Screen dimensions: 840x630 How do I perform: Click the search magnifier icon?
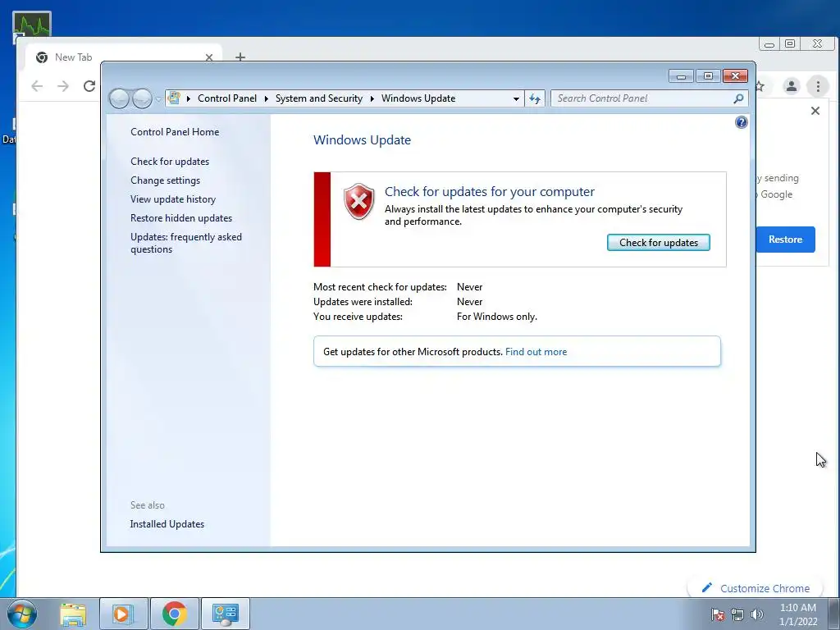tap(738, 98)
